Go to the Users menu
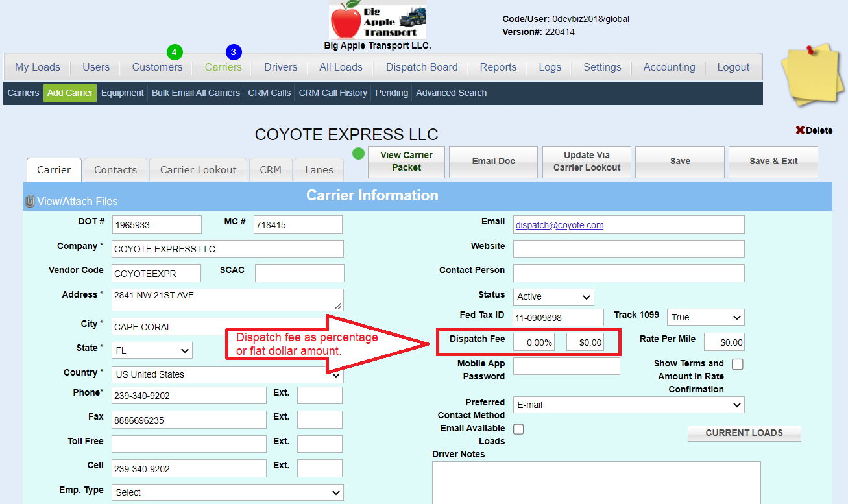848x504 pixels. click(96, 67)
